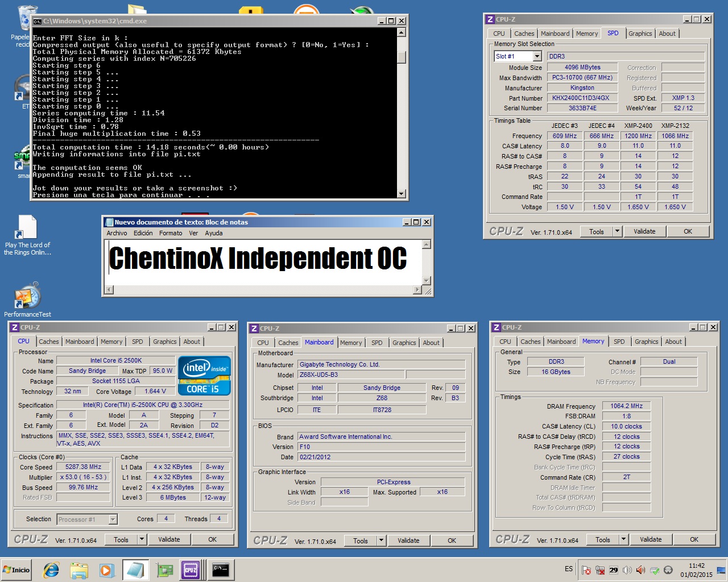Click the show desktop icon at taskbar end

click(721, 569)
